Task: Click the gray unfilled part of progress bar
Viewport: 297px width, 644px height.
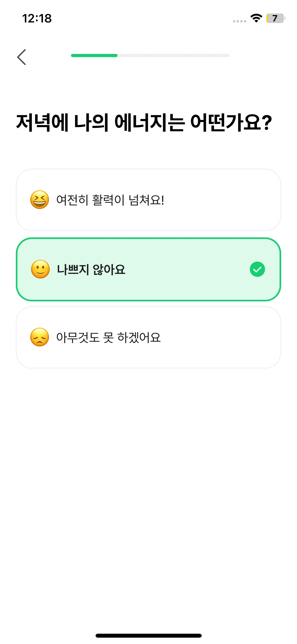Action: [173, 56]
